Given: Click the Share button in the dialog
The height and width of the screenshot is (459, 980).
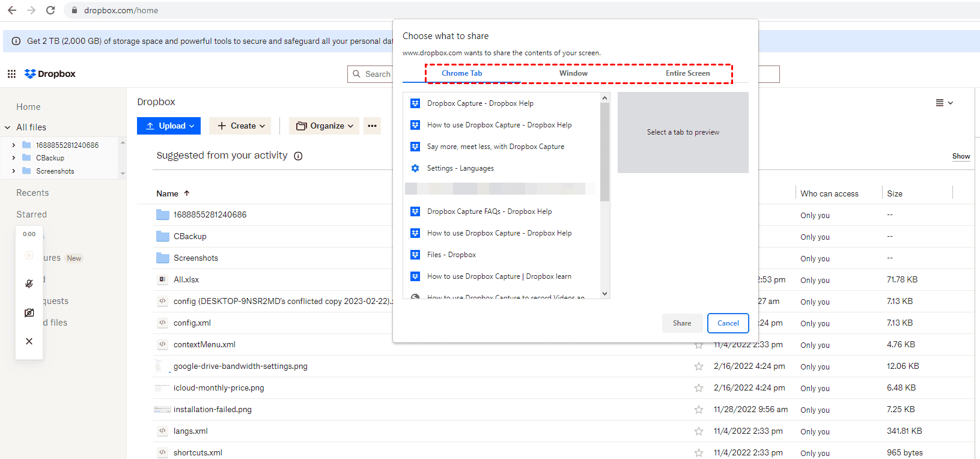Looking at the screenshot, I should [682, 323].
